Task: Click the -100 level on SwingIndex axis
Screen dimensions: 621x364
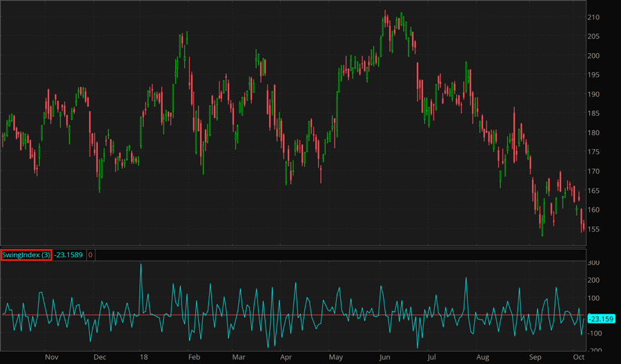Action: pos(595,334)
